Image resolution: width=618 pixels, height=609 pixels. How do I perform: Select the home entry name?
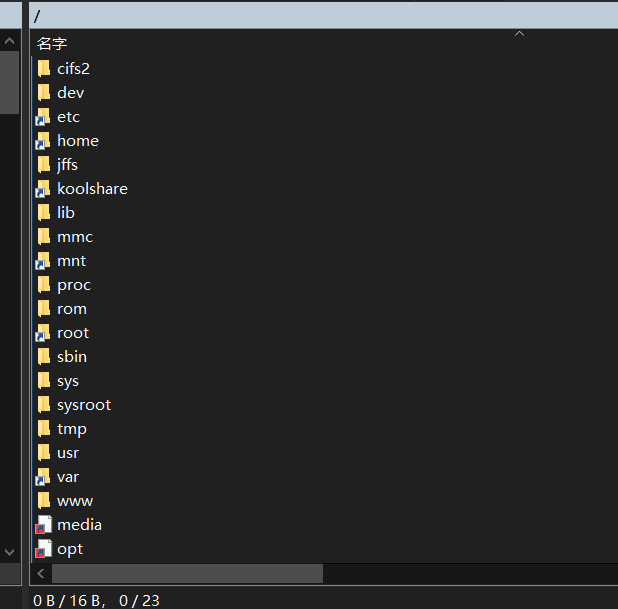pos(78,141)
